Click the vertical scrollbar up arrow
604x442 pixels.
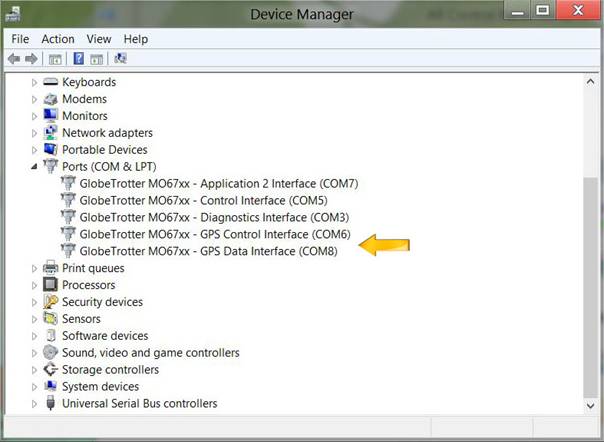point(590,82)
